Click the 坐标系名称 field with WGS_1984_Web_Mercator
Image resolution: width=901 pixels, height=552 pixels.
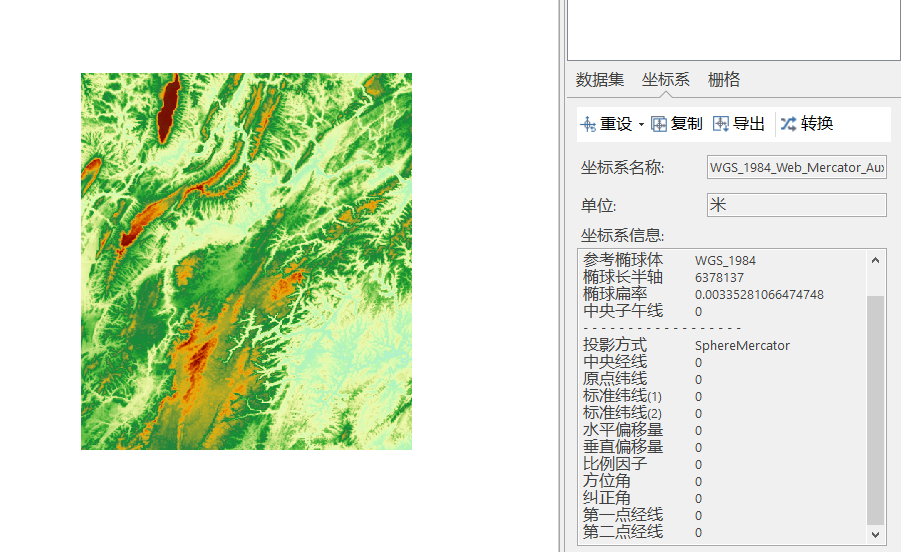[796, 167]
